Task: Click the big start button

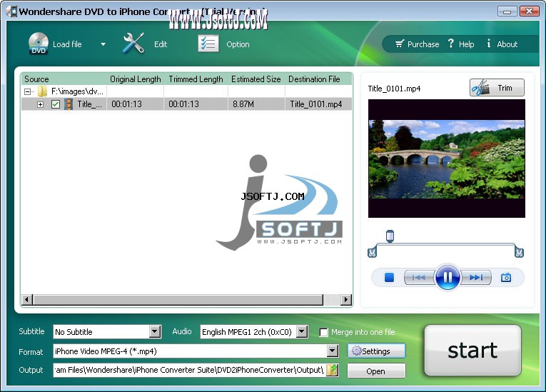Action: tap(472, 350)
